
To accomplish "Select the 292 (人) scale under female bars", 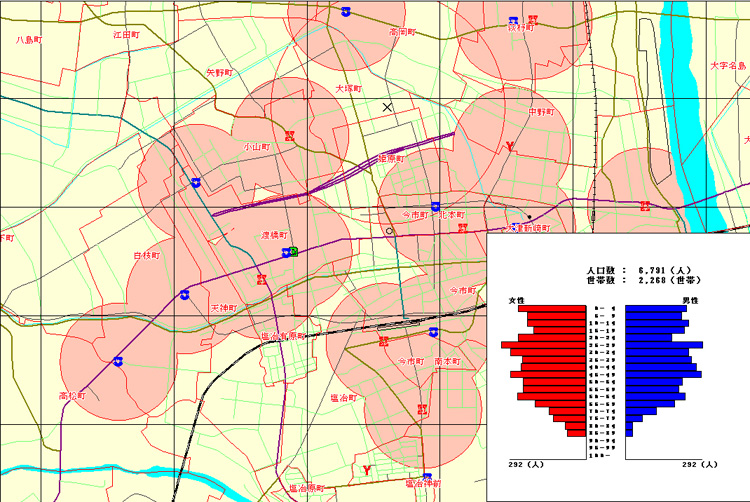I will pyautogui.click(x=526, y=464).
